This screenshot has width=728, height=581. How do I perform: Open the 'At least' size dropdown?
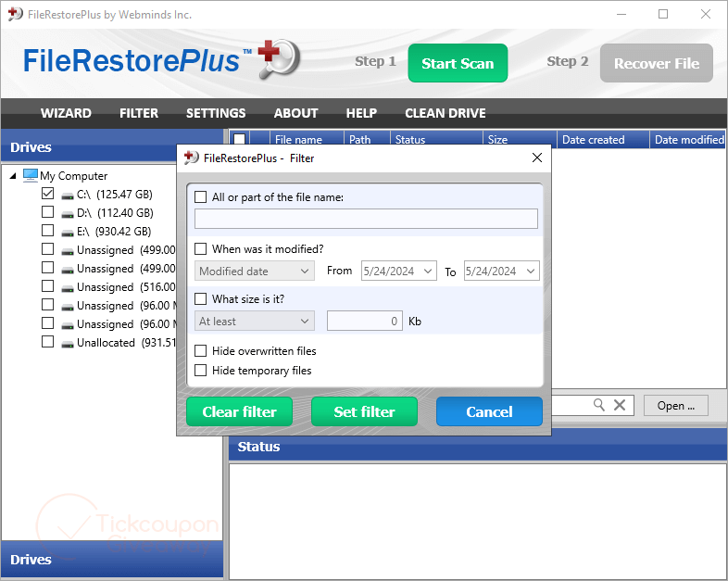point(255,321)
